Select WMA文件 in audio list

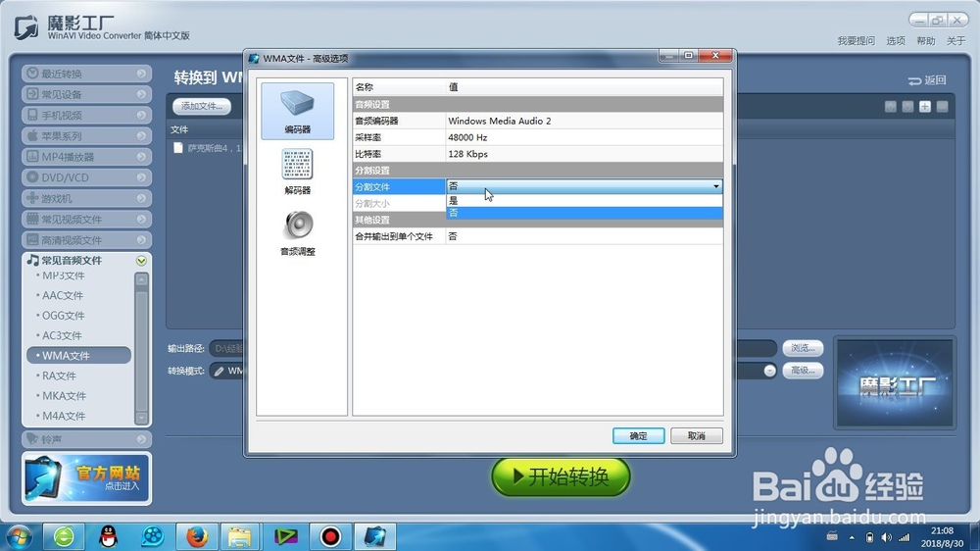click(78, 355)
